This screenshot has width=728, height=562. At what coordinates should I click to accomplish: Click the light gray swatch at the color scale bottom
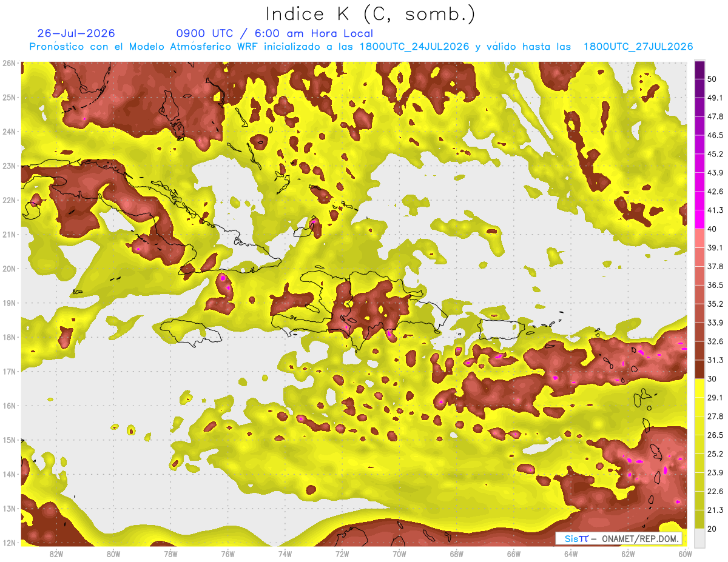(x=699, y=537)
